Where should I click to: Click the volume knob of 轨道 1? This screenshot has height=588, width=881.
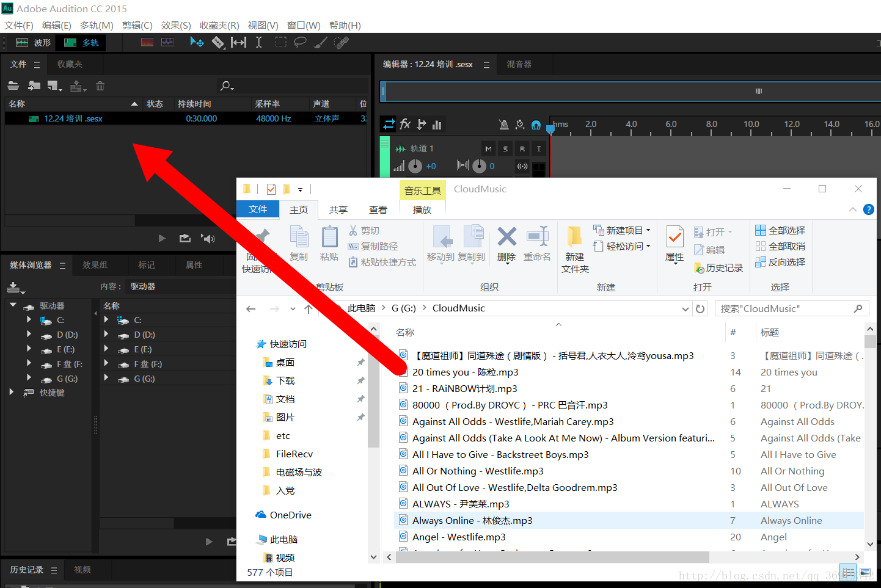415,166
